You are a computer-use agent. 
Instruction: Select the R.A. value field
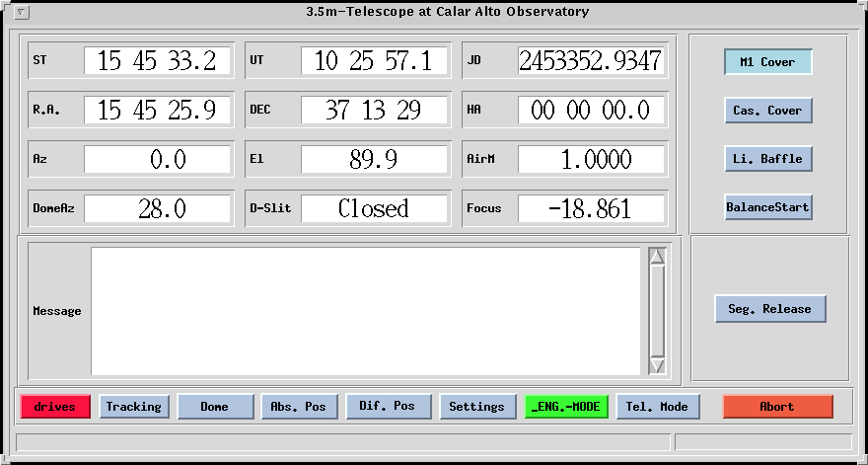157,111
